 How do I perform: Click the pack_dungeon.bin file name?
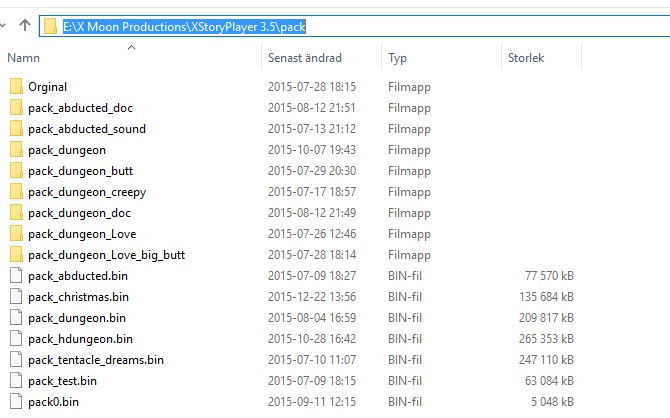[x=77, y=318]
